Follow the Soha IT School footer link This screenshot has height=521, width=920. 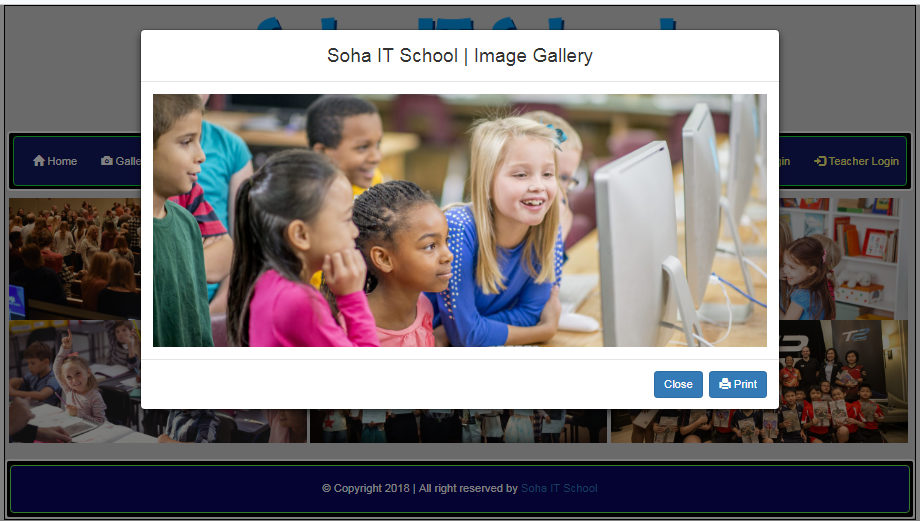(559, 488)
